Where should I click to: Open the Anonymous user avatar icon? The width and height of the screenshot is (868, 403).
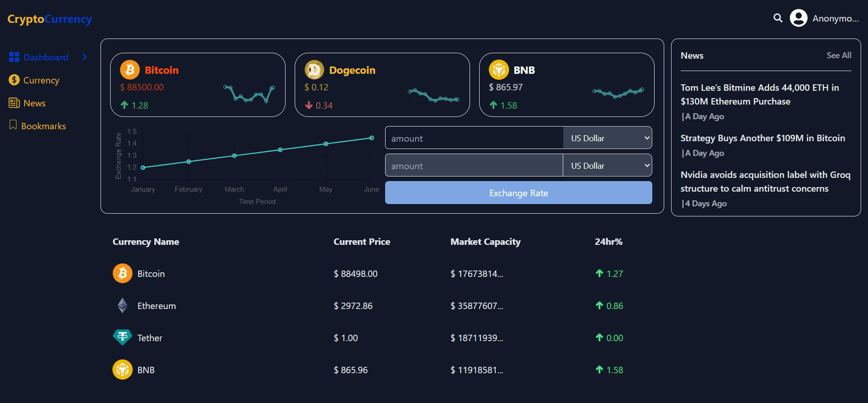point(799,18)
